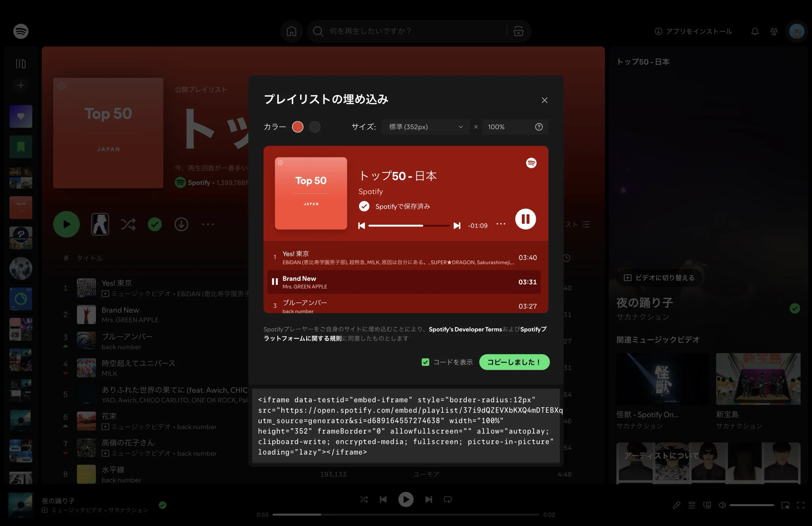
Task: Open lyrics microphone icon
Action: point(676,505)
